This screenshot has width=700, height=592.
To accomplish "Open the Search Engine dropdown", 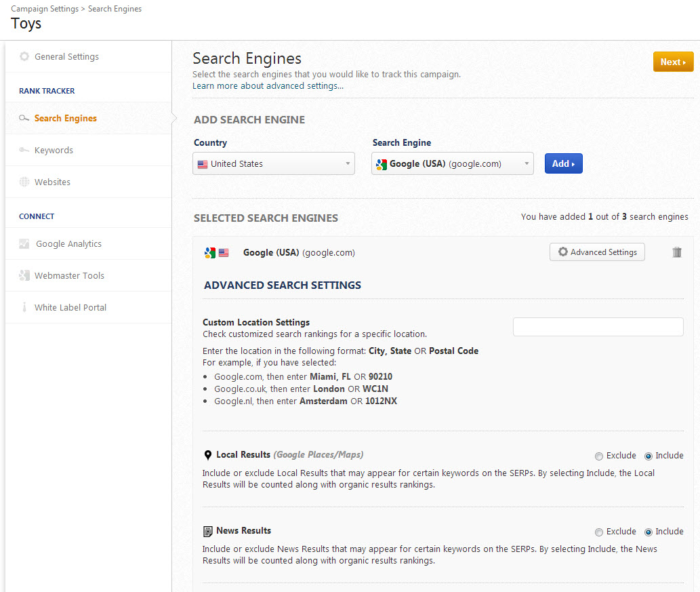I will 452,164.
